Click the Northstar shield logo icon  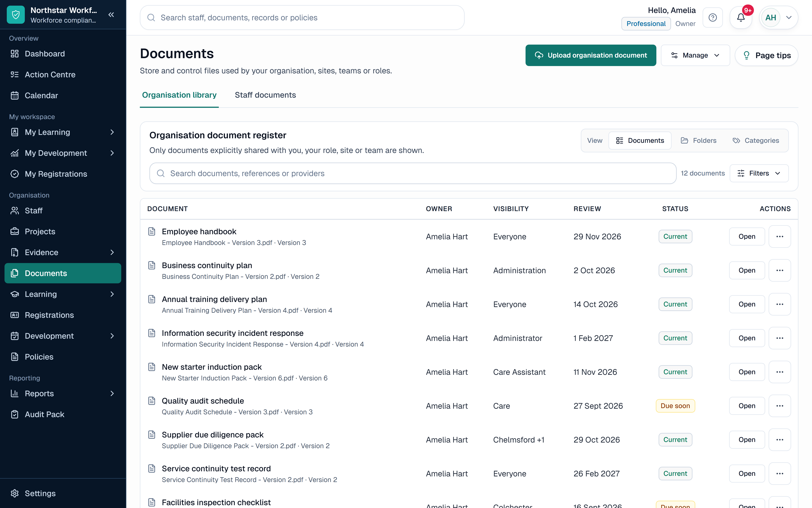point(16,15)
